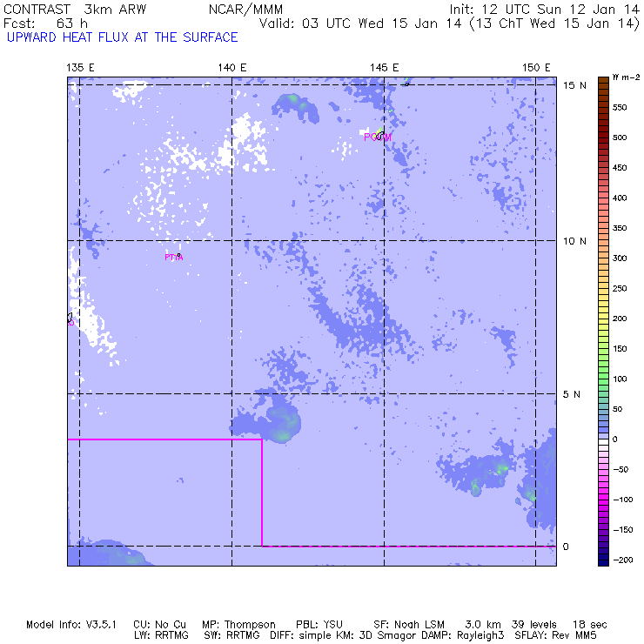
Task: Click the "-100" color scale label
Action: coord(622,500)
